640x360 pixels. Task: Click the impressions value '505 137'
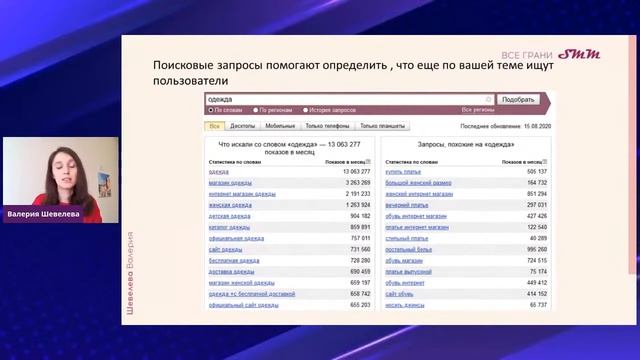tap(537, 172)
